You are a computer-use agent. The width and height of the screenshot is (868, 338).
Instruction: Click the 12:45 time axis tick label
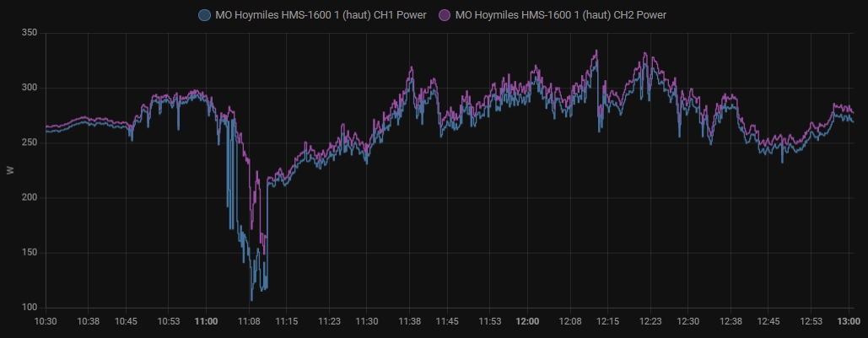pos(768,321)
